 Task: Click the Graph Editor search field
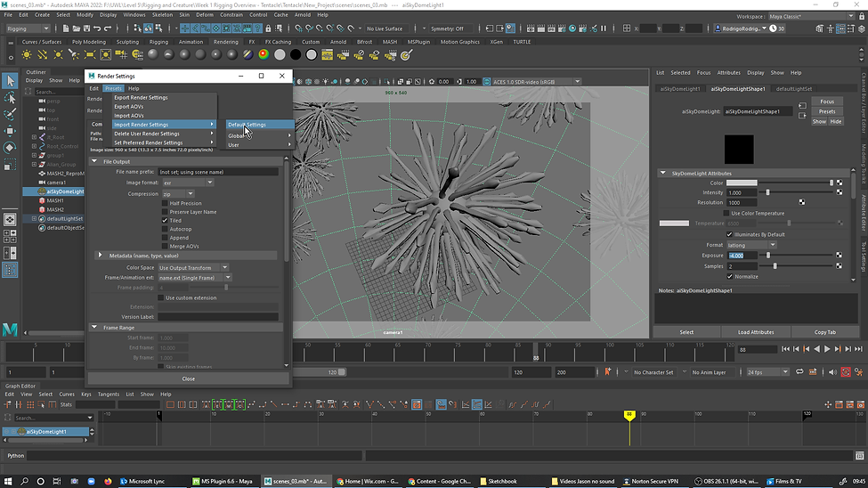tap(53, 418)
